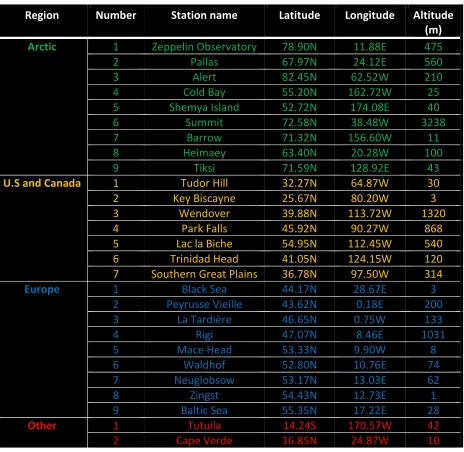Select longitude value 174.08E
The image size is (464, 452).
[x=370, y=107]
